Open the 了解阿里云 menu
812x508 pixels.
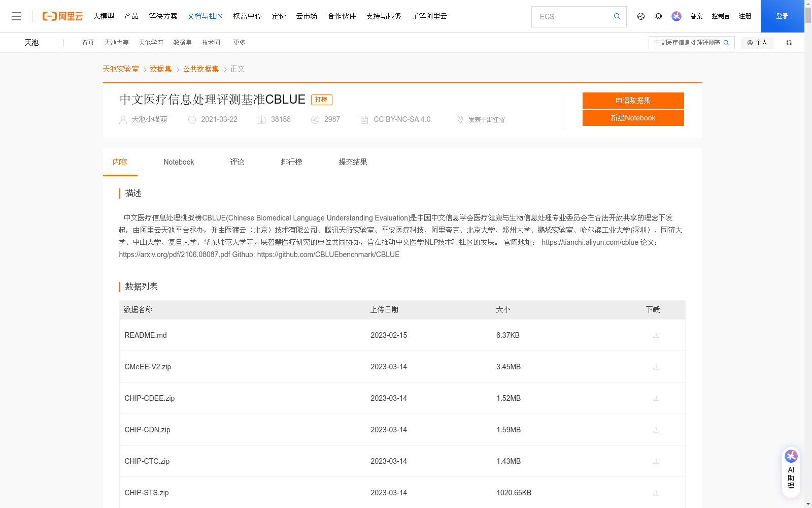tap(429, 16)
